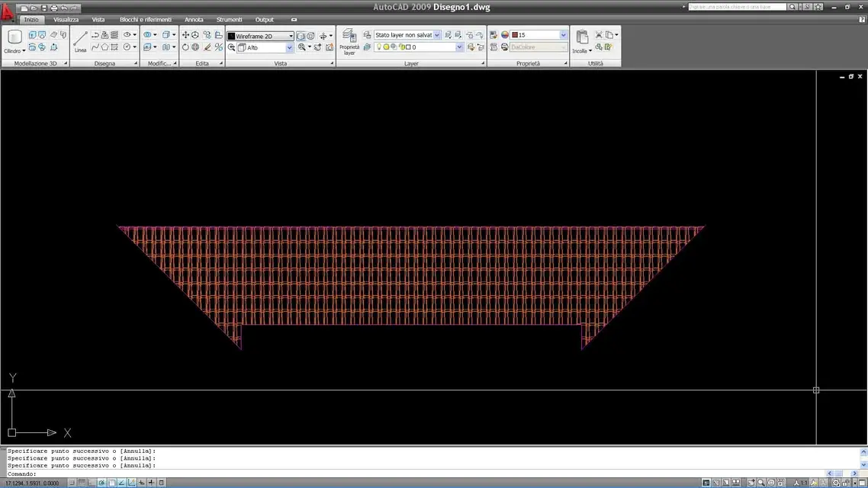Select the polygon tool in Disegna panel
The width and height of the screenshot is (868, 488).
pos(104,47)
